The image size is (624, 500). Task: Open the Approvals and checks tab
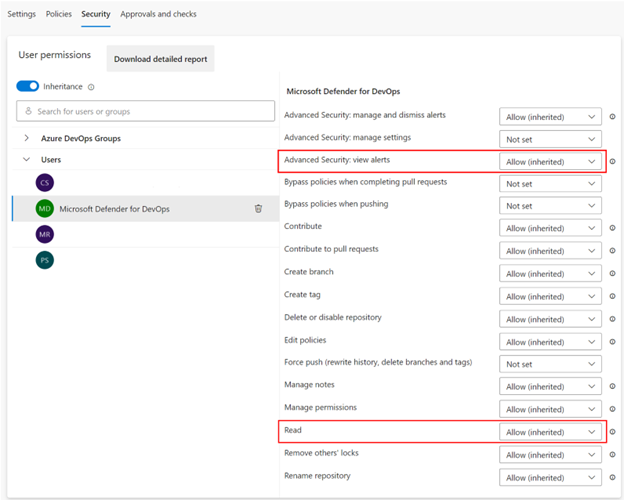click(x=158, y=15)
